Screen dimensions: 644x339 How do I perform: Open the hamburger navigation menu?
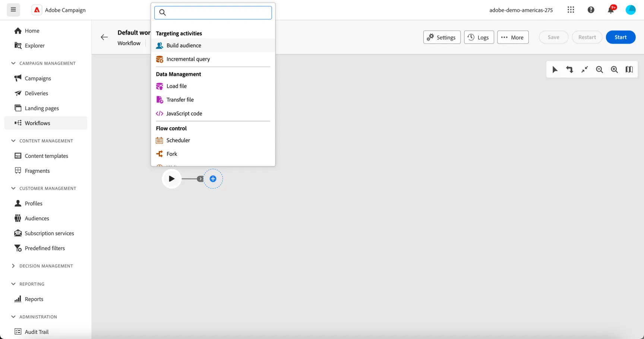tap(13, 10)
